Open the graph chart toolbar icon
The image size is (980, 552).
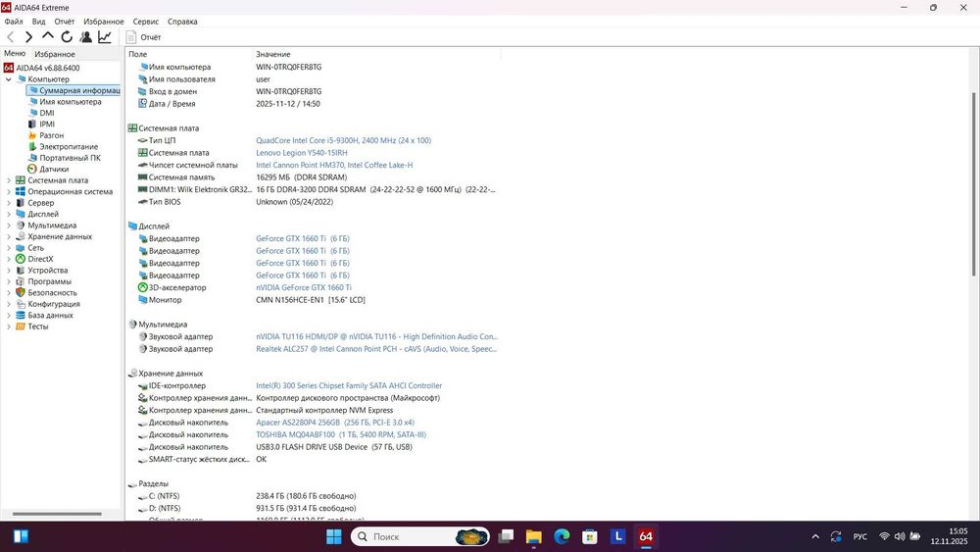(105, 37)
